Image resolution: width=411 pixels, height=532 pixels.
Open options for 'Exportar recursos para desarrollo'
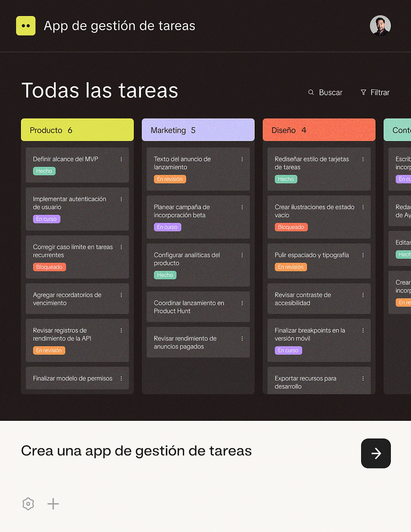point(363,378)
